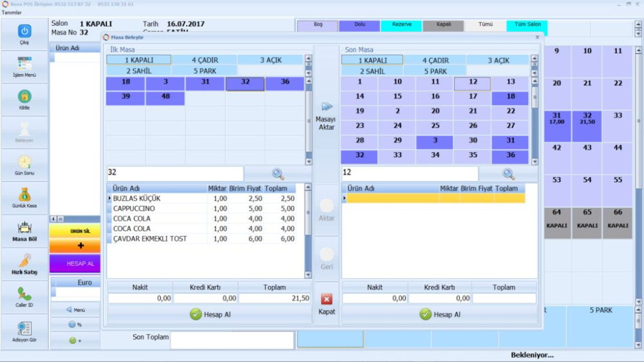Select the Boş status filter
Image resolution: width=644 pixels, height=362 pixels.
(x=317, y=24)
